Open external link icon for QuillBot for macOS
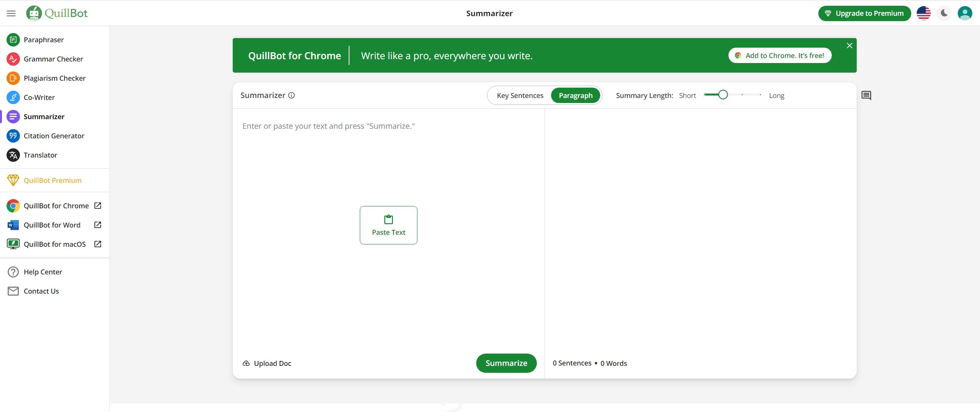The image size is (980, 412). click(98, 244)
